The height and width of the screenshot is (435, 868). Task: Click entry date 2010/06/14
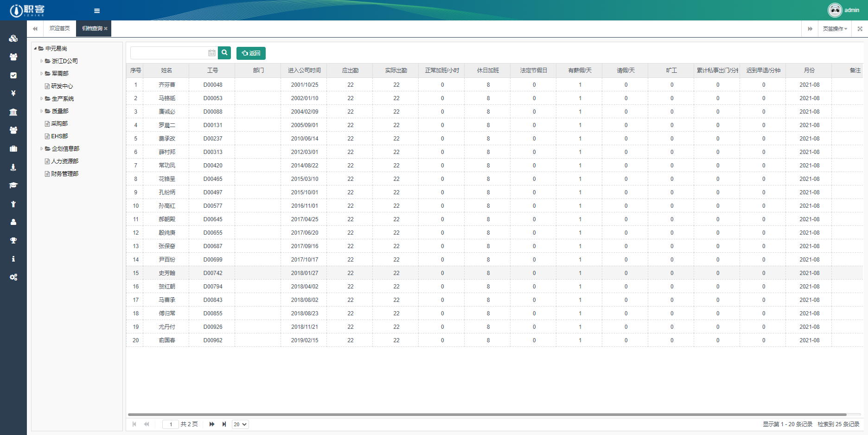tap(305, 139)
